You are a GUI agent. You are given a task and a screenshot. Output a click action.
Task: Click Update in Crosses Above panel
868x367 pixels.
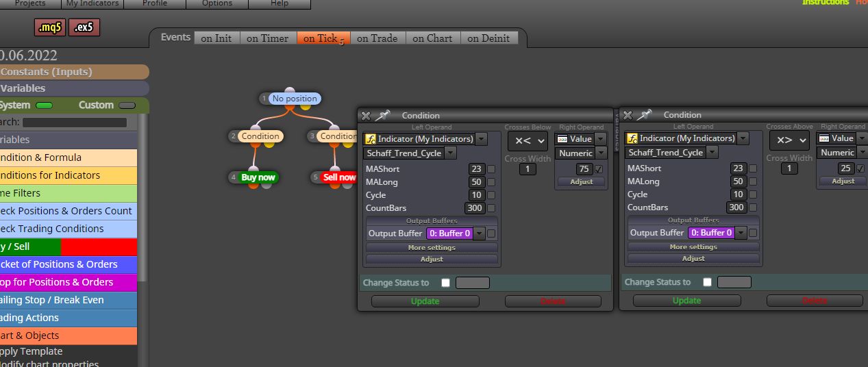[687, 301]
